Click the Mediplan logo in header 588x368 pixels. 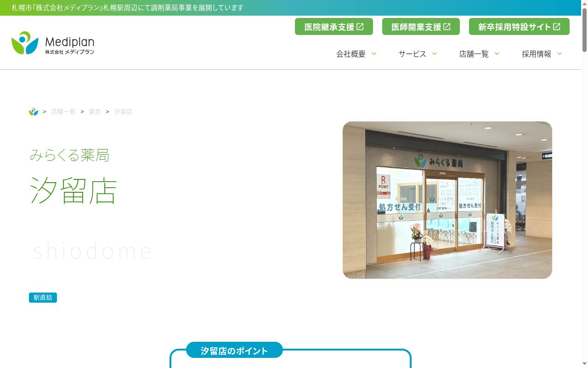pyautogui.click(x=53, y=43)
